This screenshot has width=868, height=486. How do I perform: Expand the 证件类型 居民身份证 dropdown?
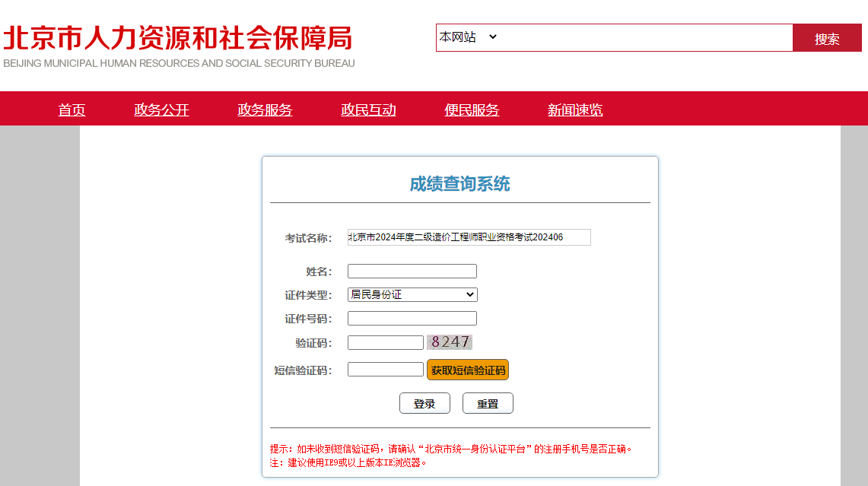coord(412,294)
